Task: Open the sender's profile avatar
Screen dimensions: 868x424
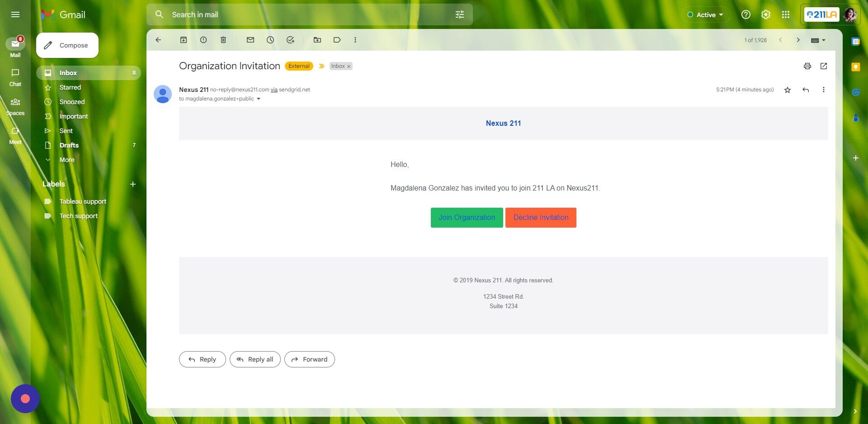Action: [163, 94]
